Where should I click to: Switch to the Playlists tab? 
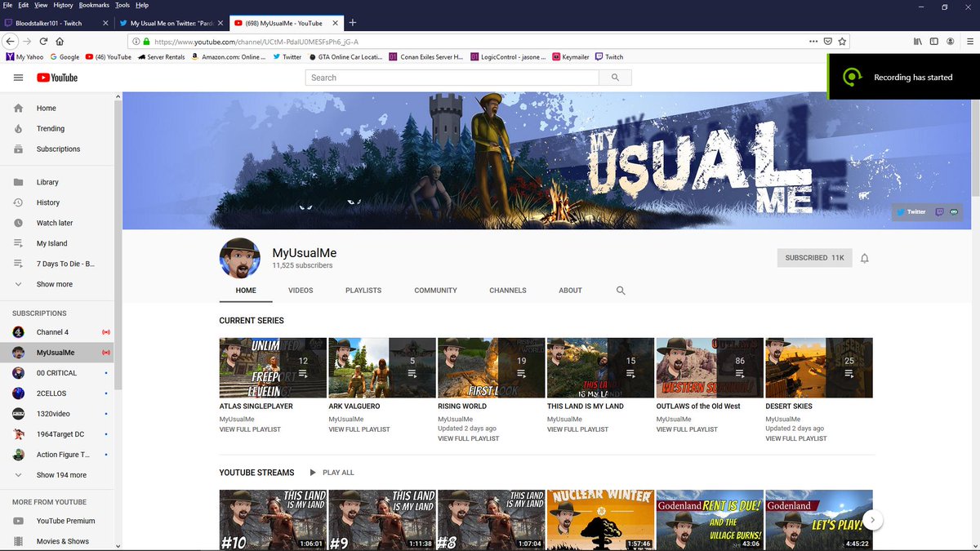coord(363,291)
